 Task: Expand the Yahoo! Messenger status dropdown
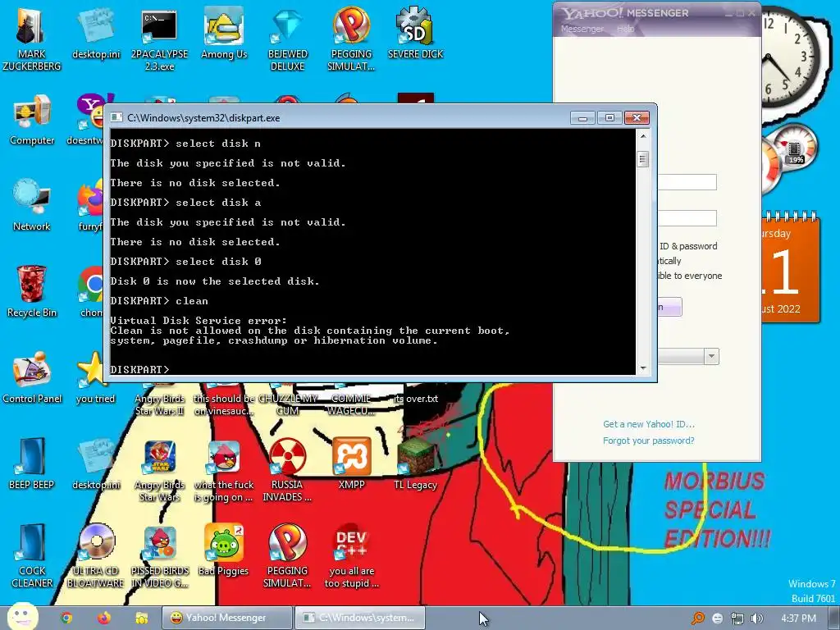pos(711,356)
